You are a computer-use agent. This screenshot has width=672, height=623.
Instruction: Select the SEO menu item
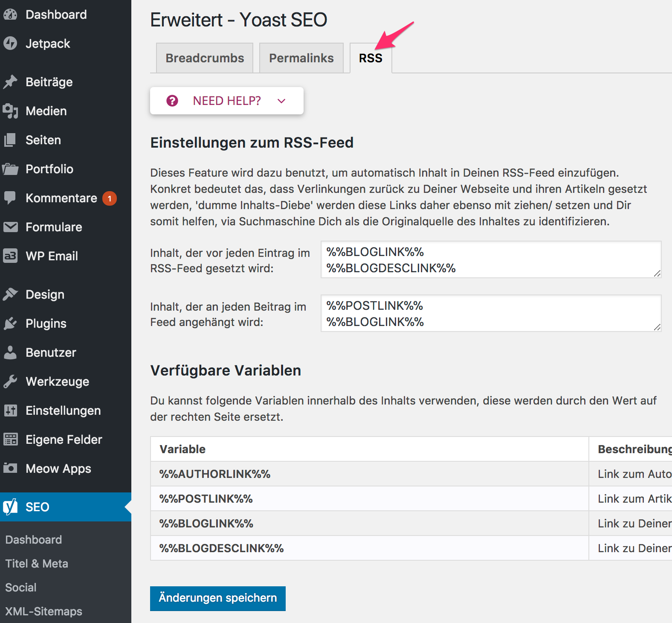[x=66, y=507]
